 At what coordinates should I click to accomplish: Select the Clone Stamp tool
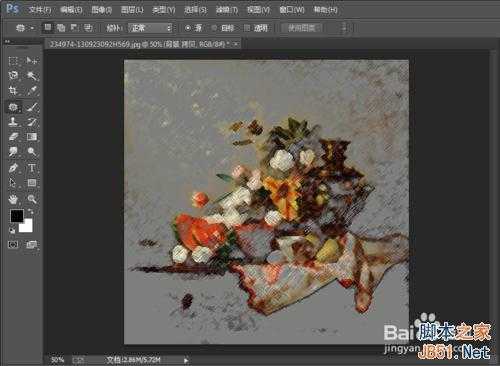point(13,121)
